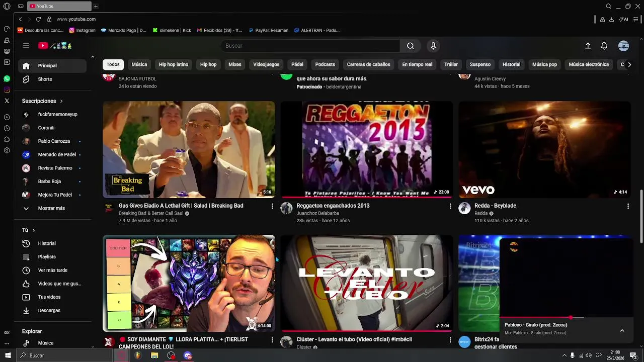Go back to the previous page
644x362 pixels.
(x=20, y=19)
